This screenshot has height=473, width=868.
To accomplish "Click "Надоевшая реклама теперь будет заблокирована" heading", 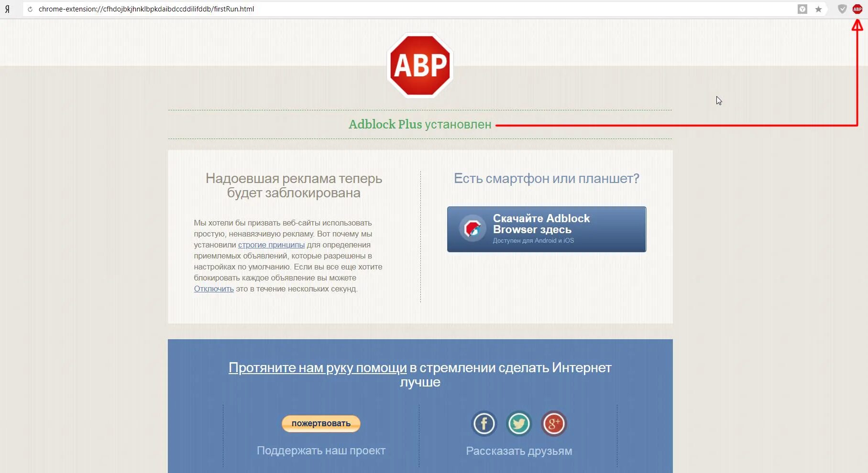I will pyautogui.click(x=294, y=185).
